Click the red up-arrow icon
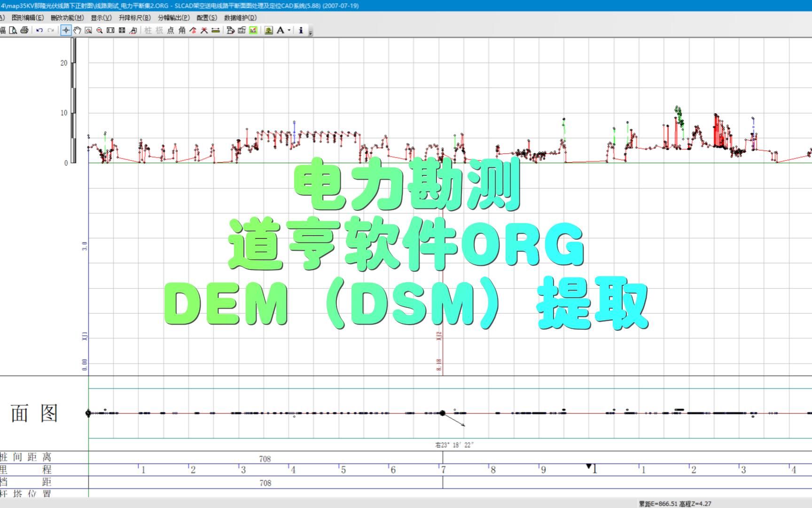The image size is (812, 508). click(x=193, y=30)
